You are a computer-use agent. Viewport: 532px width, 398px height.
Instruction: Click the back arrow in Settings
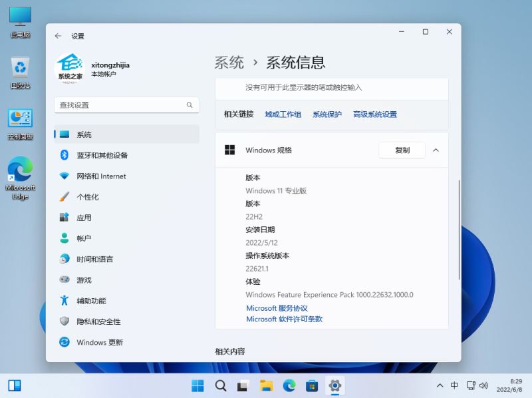click(58, 36)
